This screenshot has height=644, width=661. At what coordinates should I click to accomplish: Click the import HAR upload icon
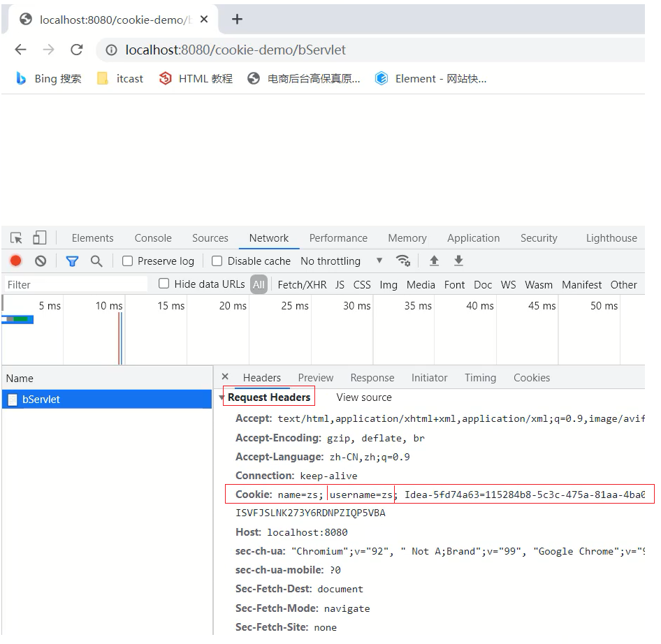pyautogui.click(x=434, y=261)
